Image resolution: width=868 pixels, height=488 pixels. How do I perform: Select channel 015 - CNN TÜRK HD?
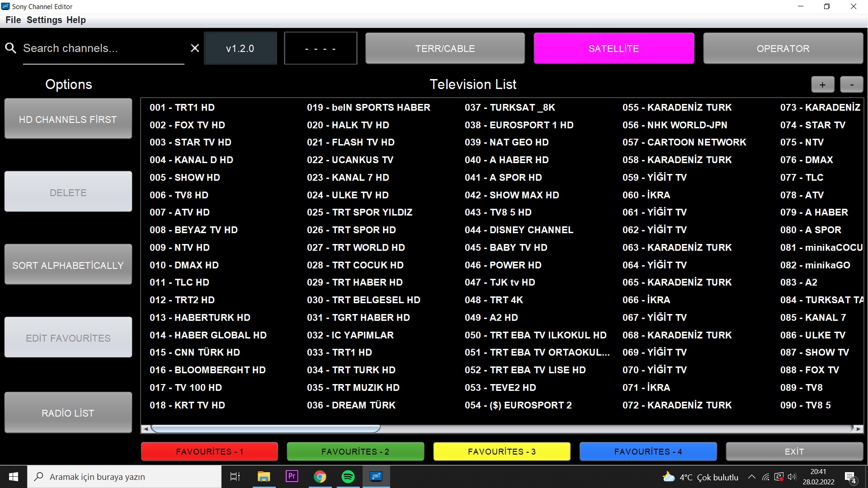pyautogui.click(x=195, y=352)
